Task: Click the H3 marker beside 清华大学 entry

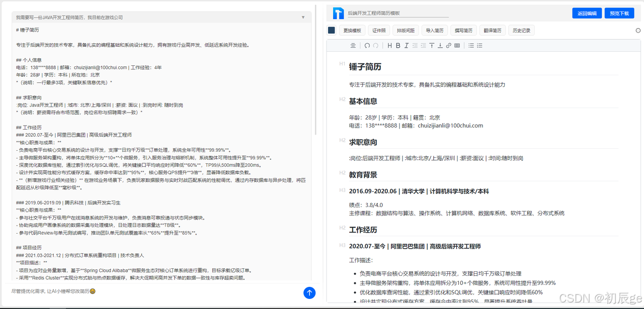Action: 342,190
